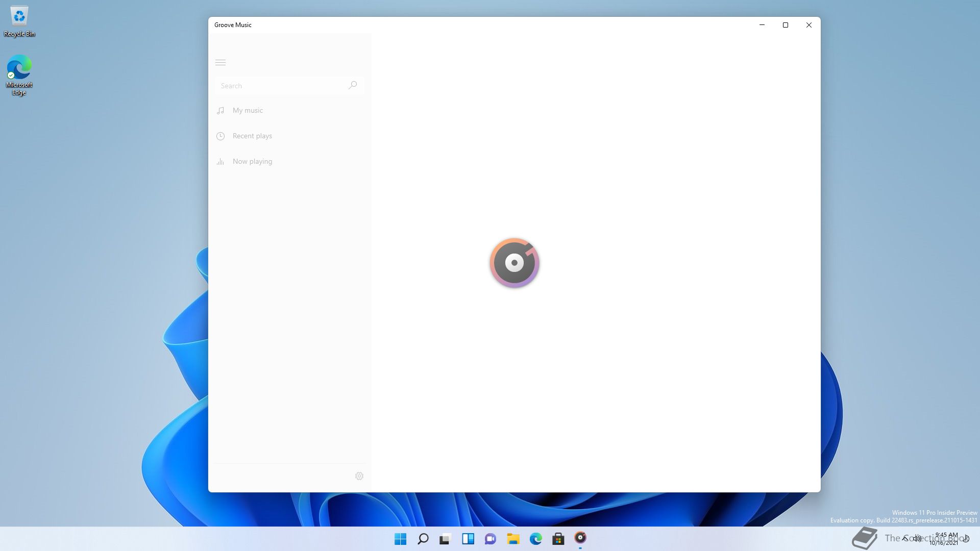Close the Groove Music window
The image size is (980, 551).
809,25
